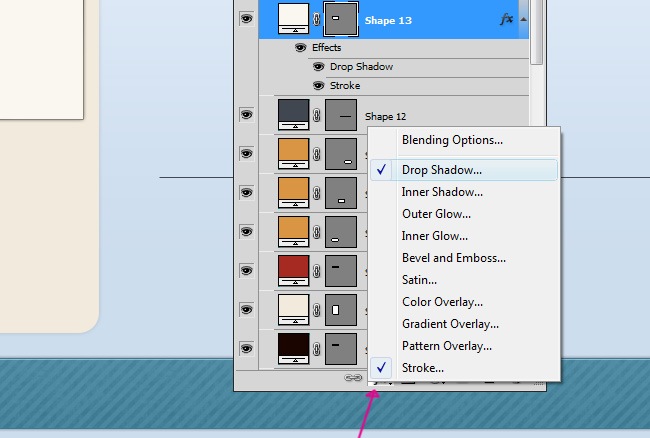Click the vector mask thumbnail of Shape 12
Viewport: 650px width, 438px height.
341,115
